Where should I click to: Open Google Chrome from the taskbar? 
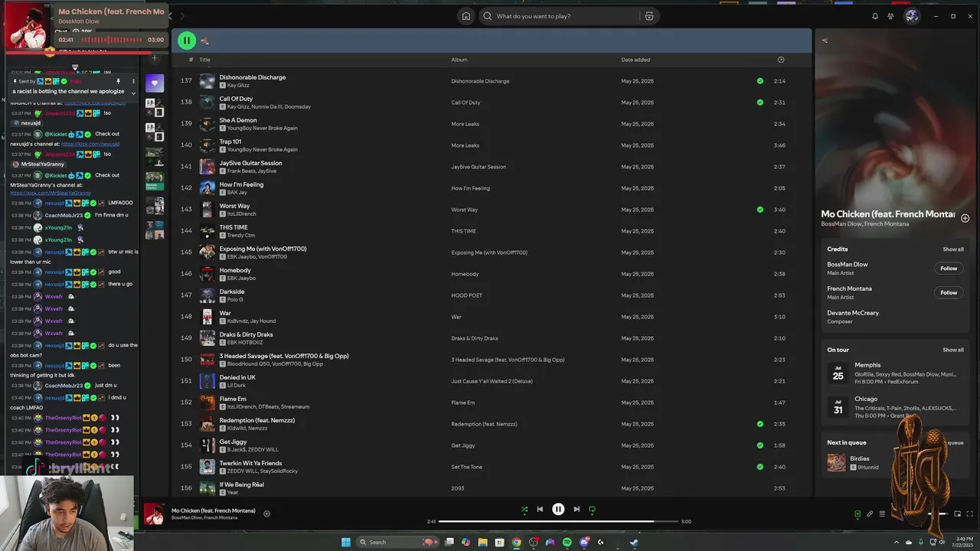516,542
